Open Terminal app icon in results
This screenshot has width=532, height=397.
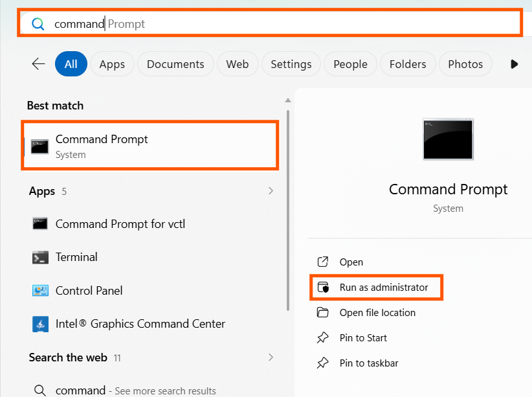pos(40,257)
